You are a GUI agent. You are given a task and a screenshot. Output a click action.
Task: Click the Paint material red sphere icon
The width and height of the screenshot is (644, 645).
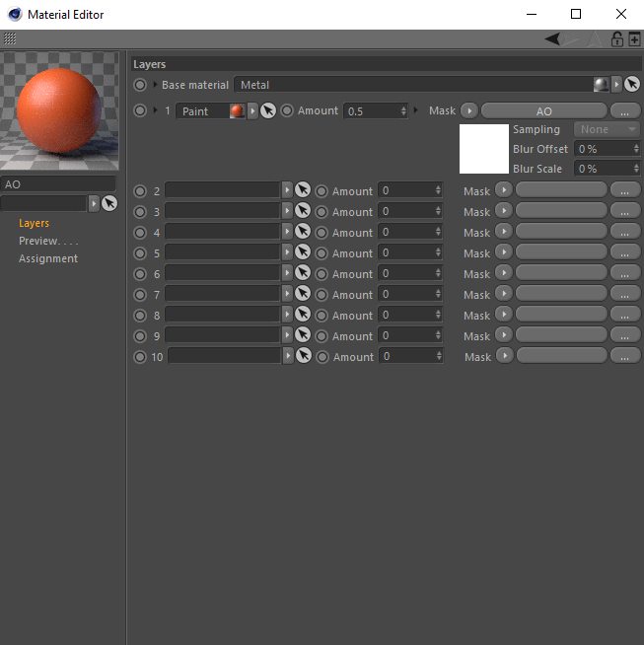237,111
